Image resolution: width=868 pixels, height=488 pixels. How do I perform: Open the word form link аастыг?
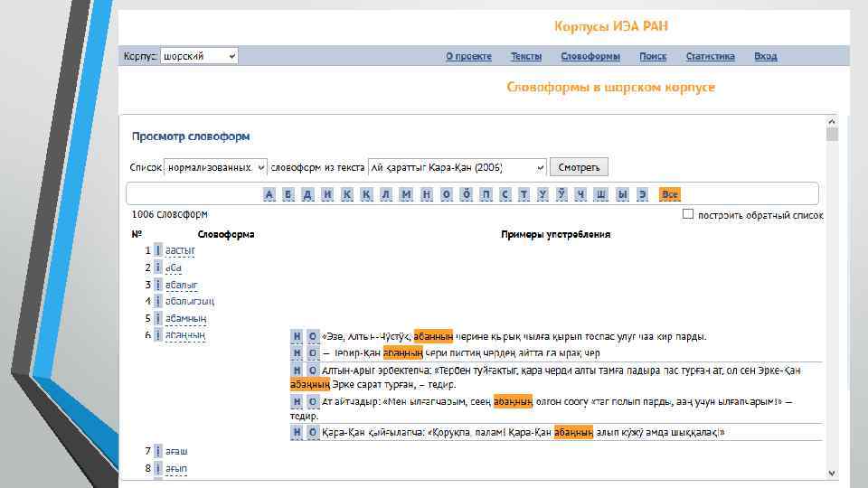[181, 250]
